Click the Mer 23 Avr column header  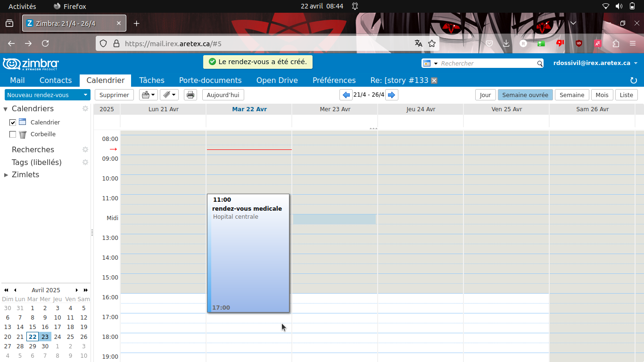point(335,109)
